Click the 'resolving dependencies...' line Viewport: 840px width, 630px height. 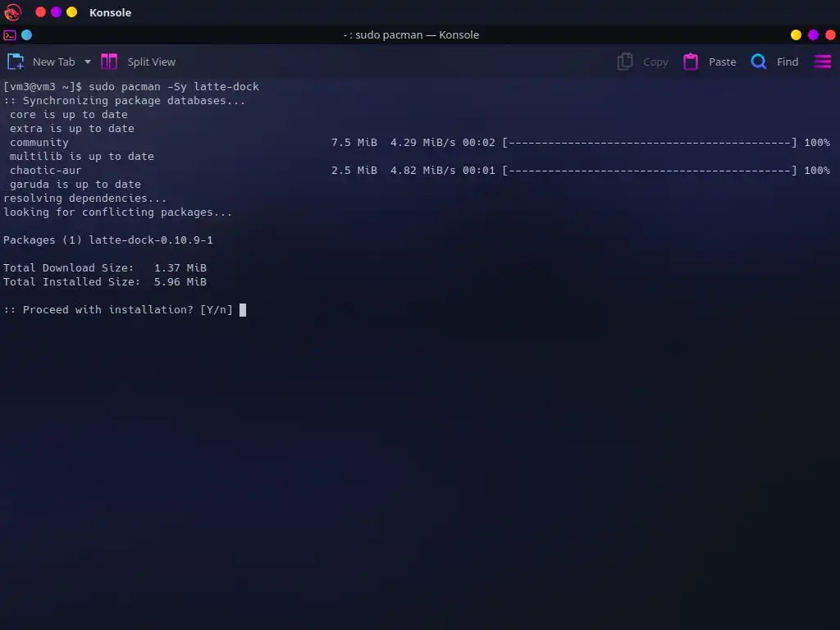[84, 199]
